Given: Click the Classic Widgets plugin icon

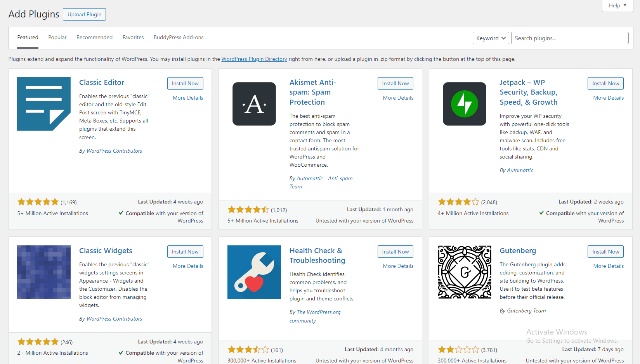Looking at the screenshot, I should tap(44, 272).
